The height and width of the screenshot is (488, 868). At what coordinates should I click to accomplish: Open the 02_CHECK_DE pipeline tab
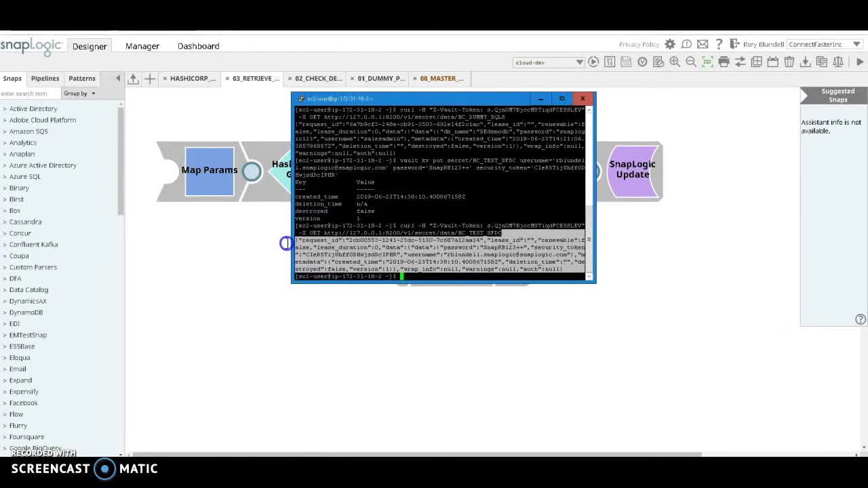[318, 79]
